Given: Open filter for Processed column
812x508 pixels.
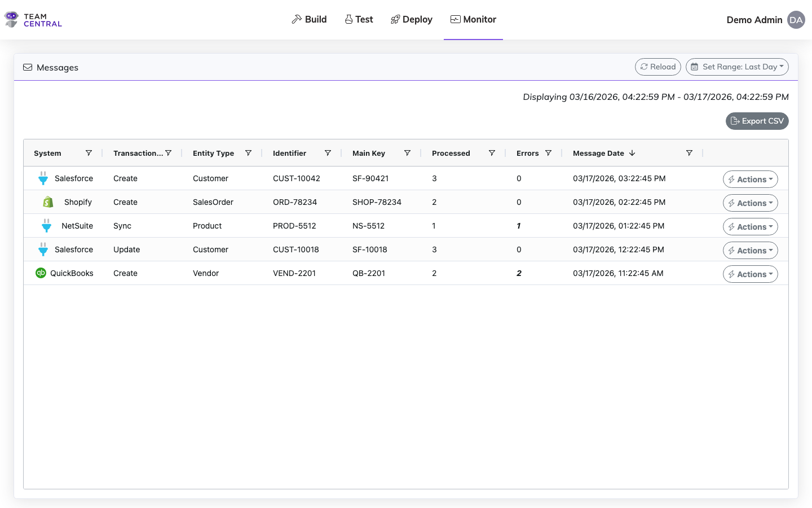Looking at the screenshot, I should pos(492,153).
